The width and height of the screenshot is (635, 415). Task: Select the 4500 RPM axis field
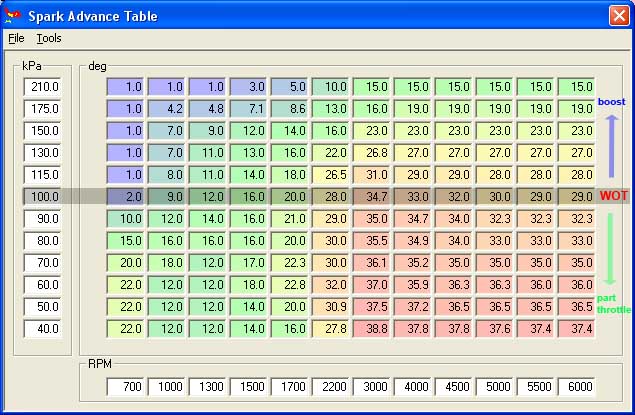(454, 387)
